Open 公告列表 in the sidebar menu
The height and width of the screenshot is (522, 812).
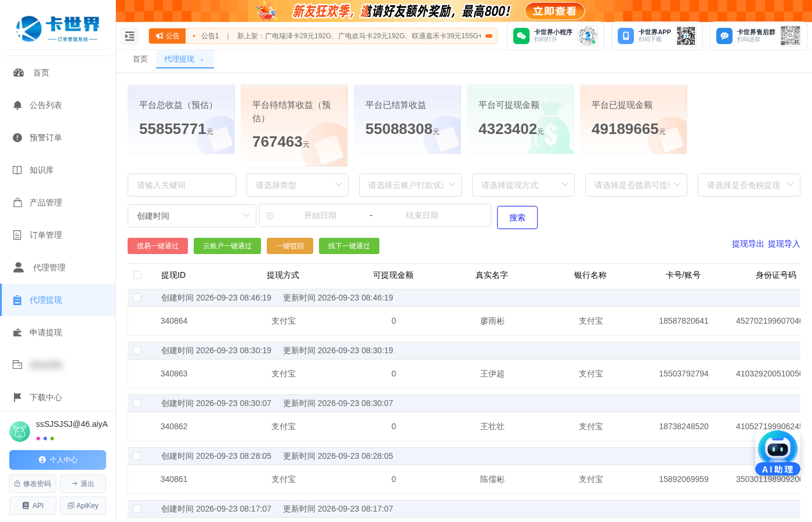coord(58,105)
